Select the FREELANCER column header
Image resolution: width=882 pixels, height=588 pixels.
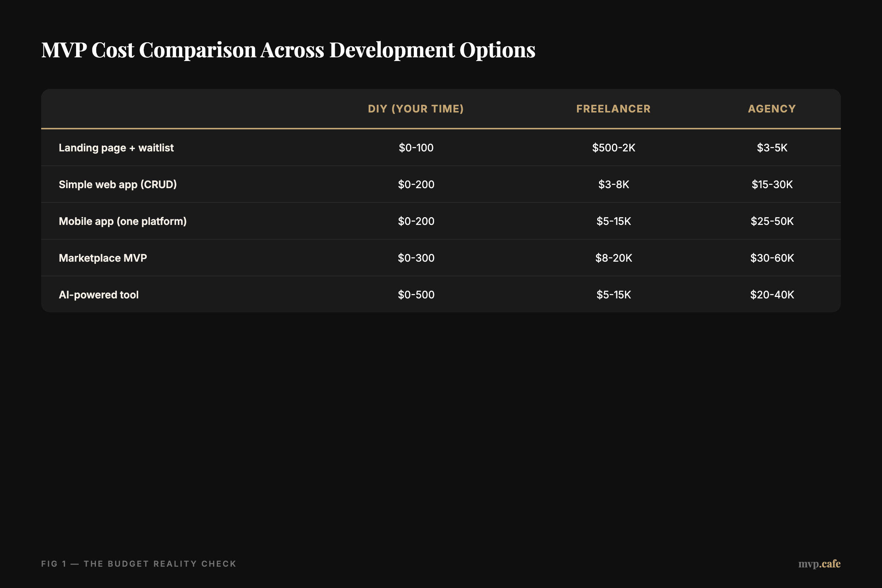click(613, 109)
